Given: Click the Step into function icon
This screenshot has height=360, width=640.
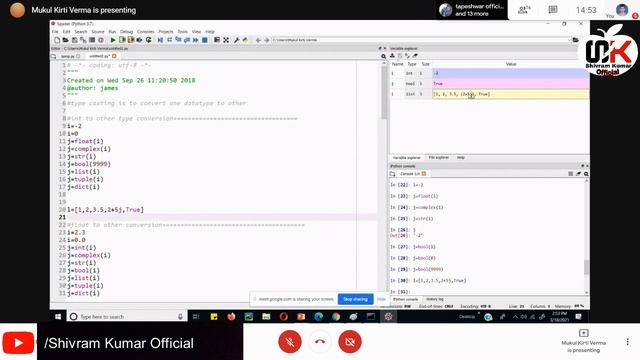Looking at the screenshot, I should tap(178, 40).
